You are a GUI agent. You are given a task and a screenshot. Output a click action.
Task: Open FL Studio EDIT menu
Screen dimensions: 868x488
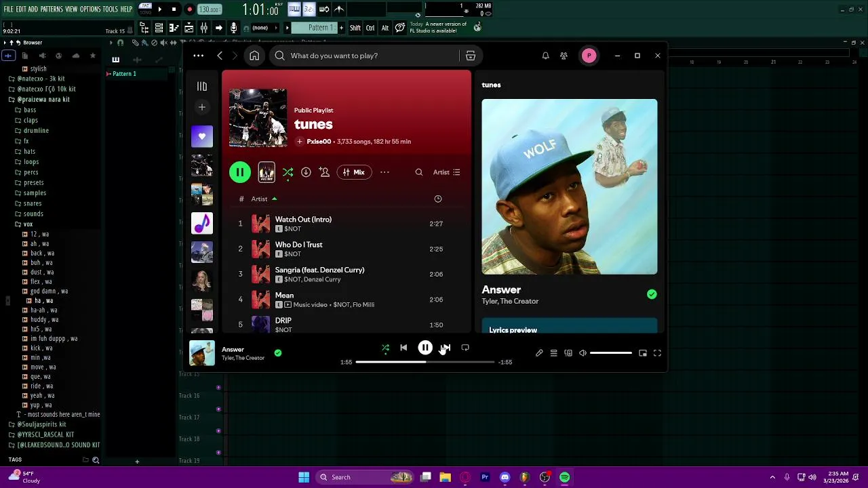[x=20, y=9]
